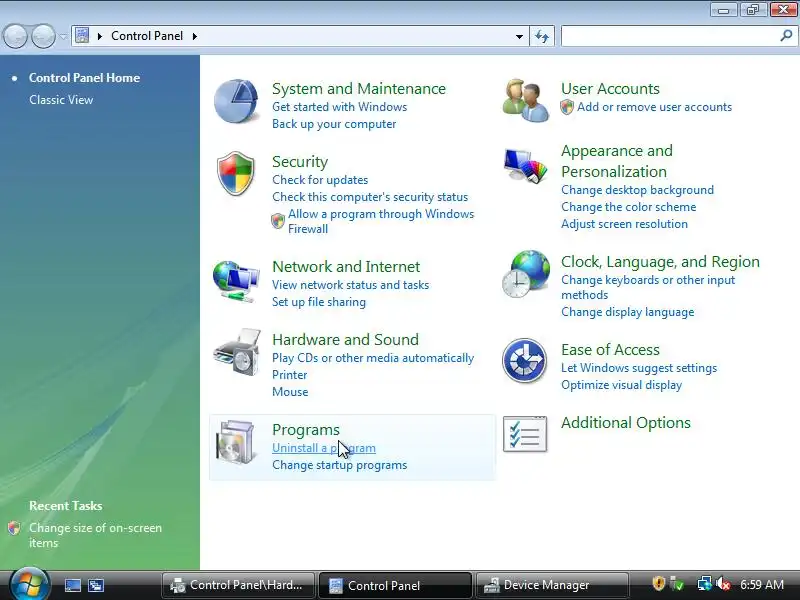Image resolution: width=800 pixels, height=600 pixels.
Task: Open the Programs box icon
Action: tap(235, 442)
